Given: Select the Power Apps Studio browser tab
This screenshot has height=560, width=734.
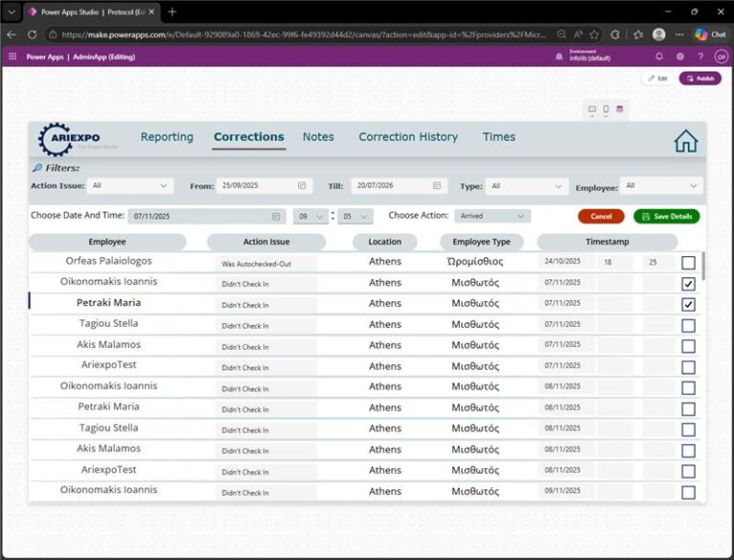Looking at the screenshot, I should [92, 12].
